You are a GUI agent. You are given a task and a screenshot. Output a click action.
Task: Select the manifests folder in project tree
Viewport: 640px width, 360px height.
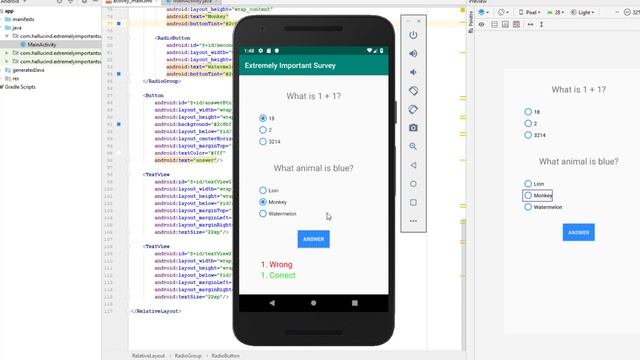tap(23, 19)
